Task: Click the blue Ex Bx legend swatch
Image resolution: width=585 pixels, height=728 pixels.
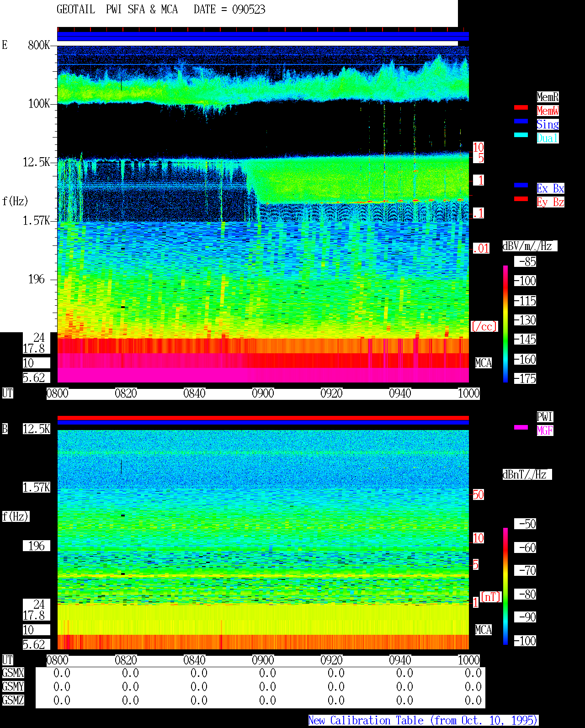Action: (x=521, y=185)
